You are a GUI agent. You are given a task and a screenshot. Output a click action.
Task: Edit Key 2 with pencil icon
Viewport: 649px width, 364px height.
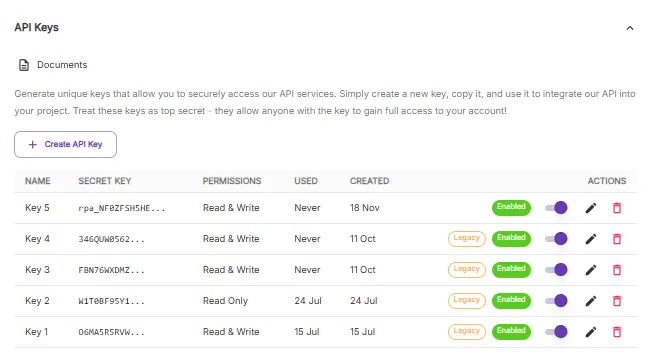591,301
